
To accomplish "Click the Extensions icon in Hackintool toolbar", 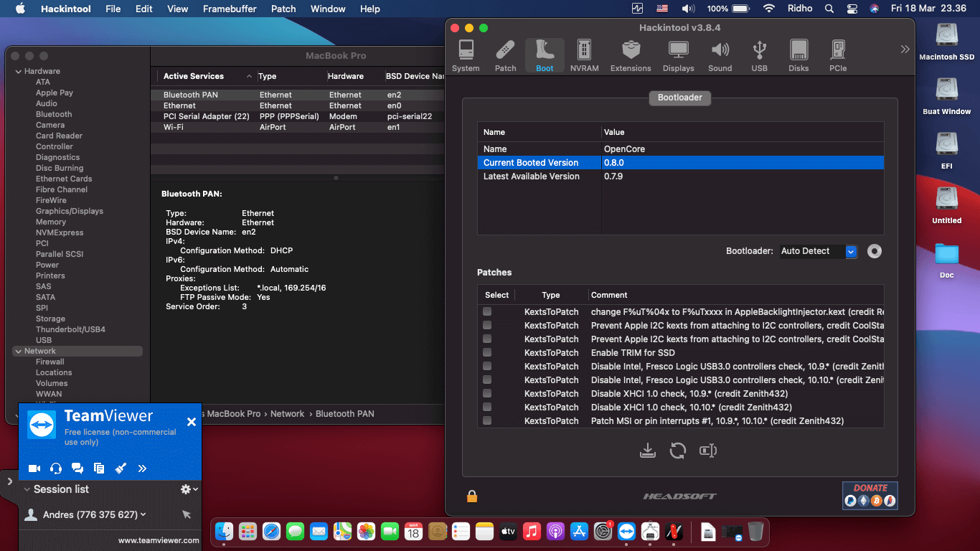I will pos(631,55).
